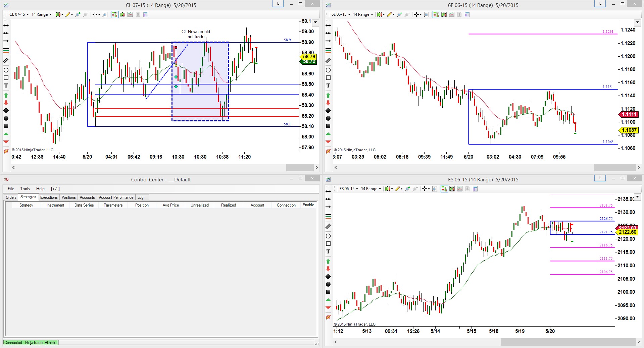Open 6E 06-15 instrument dropdown
This screenshot has height=348, width=644.
[x=340, y=14]
